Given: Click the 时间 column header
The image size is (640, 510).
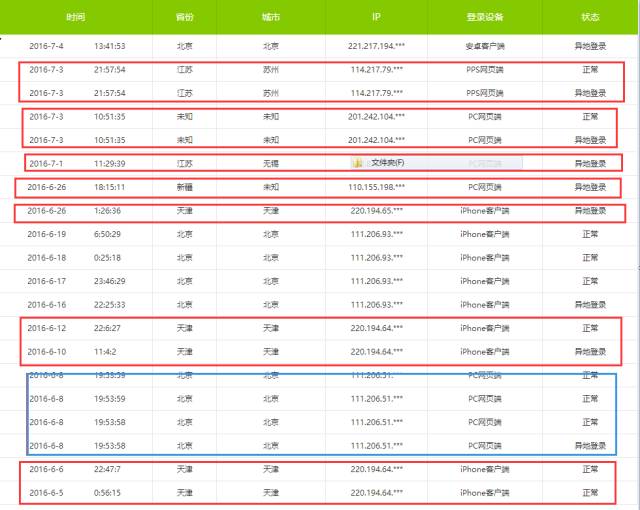Looking at the screenshot, I should pyautogui.click(x=76, y=17).
